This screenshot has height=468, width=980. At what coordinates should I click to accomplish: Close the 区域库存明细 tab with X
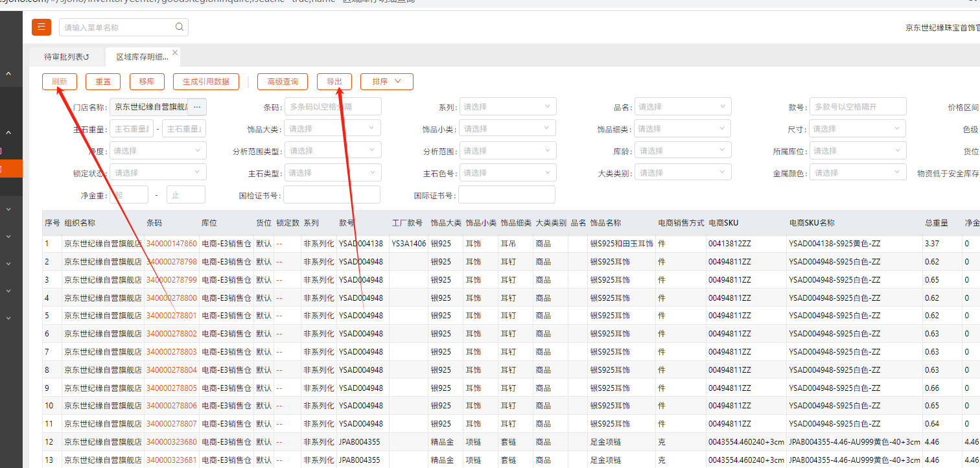coord(175,53)
